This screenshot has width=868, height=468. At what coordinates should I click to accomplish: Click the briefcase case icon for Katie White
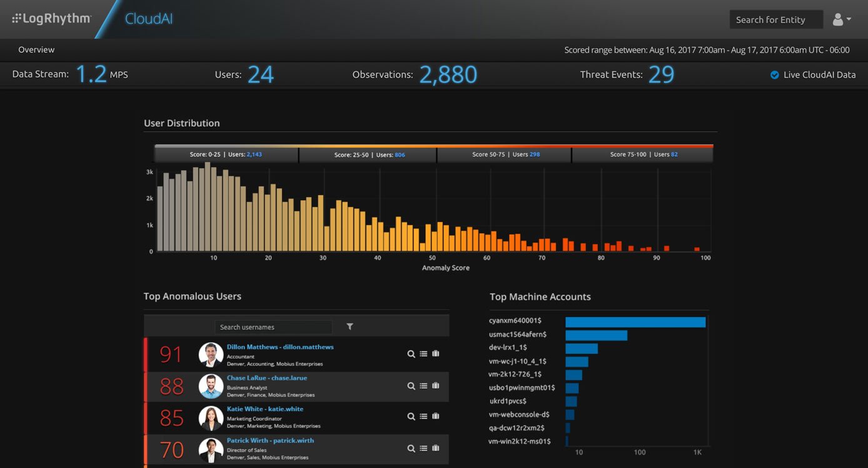[x=435, y=416]
